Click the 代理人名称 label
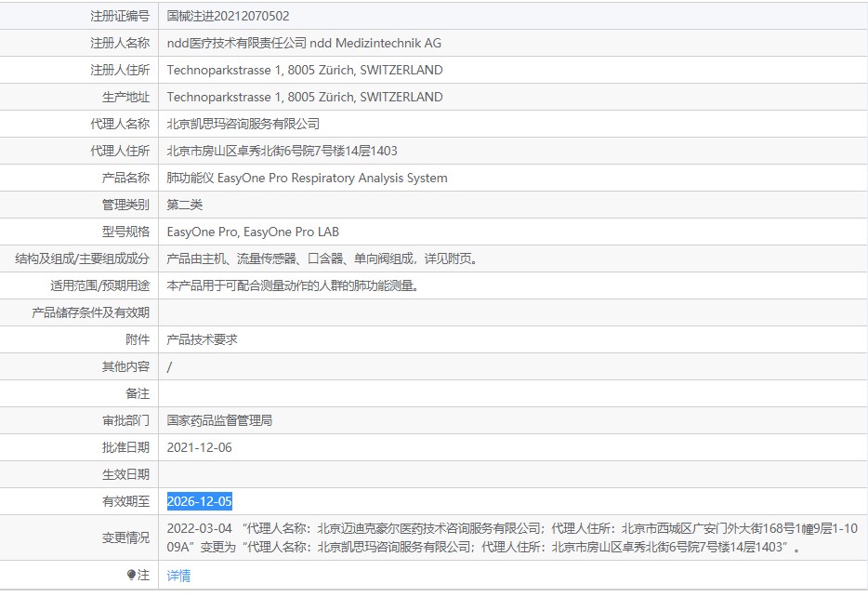 pyautogui.click(x=120, y=124)
